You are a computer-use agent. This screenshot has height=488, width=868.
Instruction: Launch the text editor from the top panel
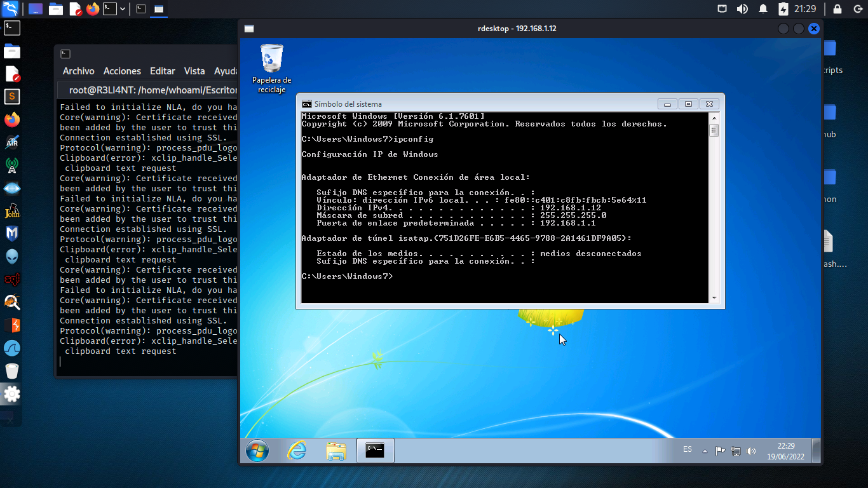tap(75, 10)
